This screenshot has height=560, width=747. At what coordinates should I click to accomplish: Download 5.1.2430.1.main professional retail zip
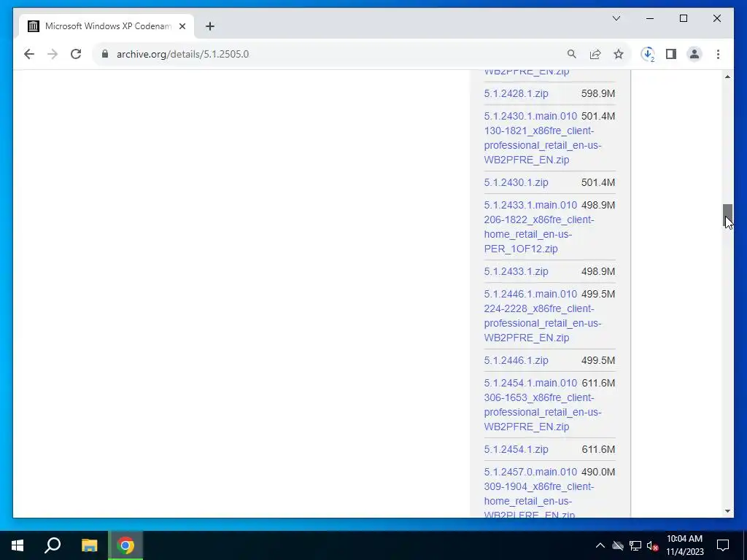[x=543, y=138]
